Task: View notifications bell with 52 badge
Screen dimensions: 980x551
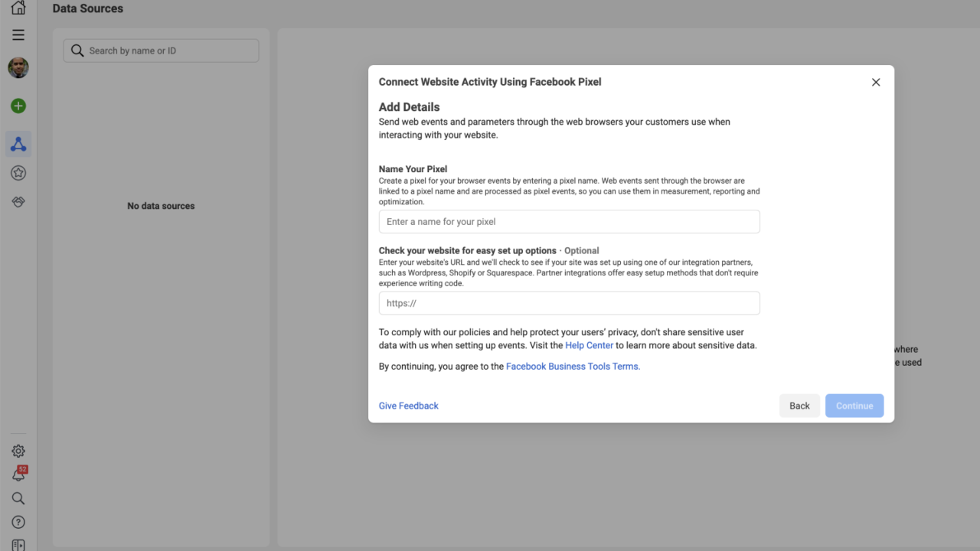Action: click(x=18, y=474)
